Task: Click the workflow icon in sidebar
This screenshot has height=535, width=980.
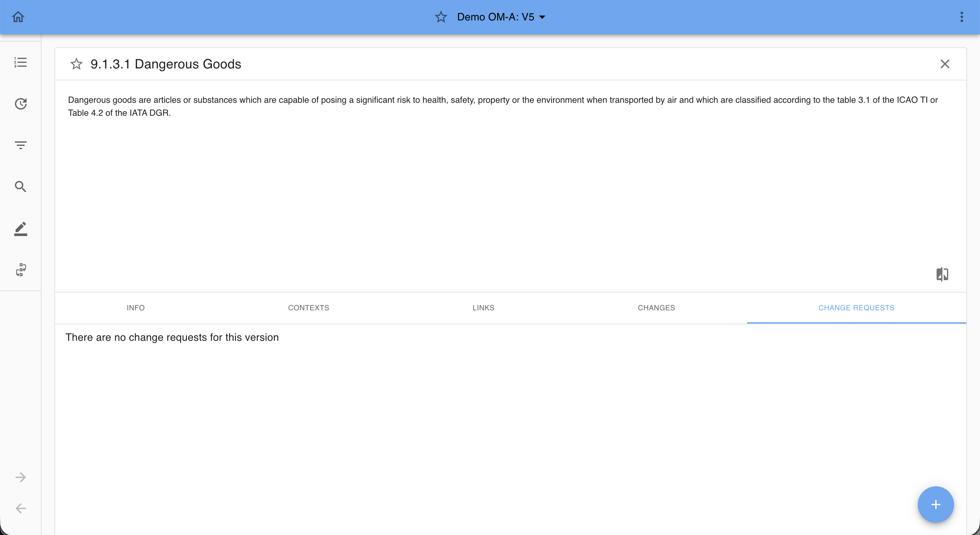Action: [x=20, y=270]
